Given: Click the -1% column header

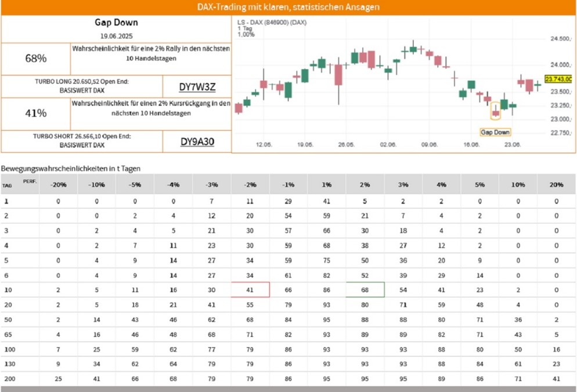Looking at the screenshot, I should [x=288, y=184].
